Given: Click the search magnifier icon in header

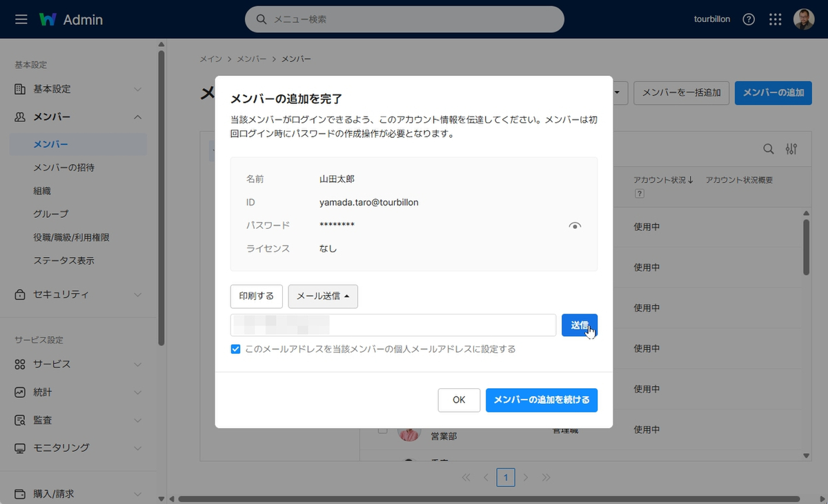Looking at the screenshot, I should coord(262,19).
